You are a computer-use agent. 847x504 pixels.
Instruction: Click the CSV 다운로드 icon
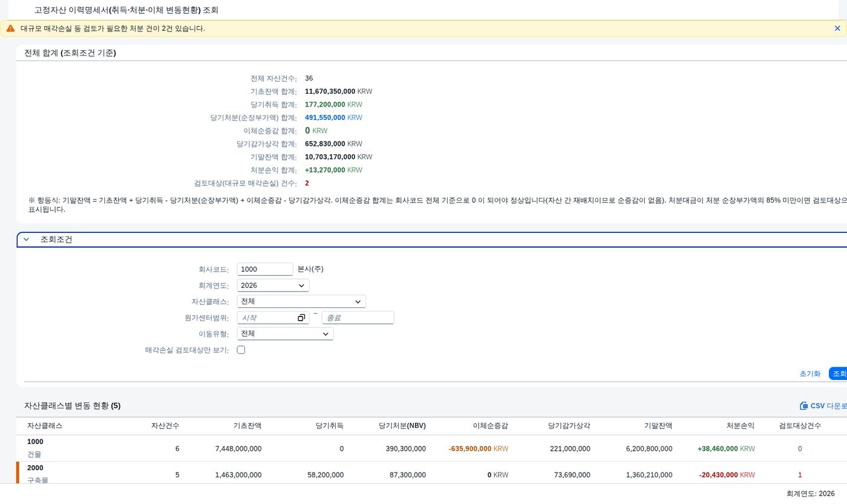point(803,406)
